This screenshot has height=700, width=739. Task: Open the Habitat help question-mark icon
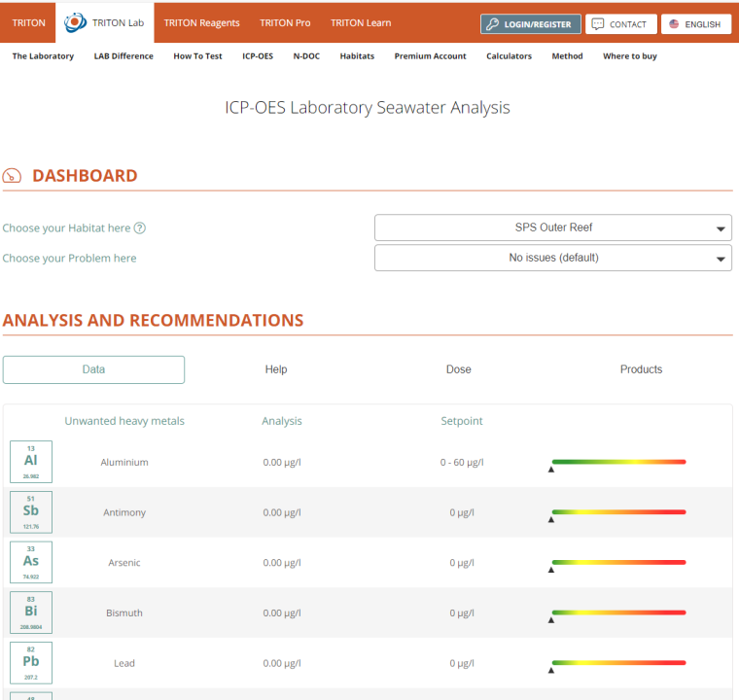[x=139, y=228]
